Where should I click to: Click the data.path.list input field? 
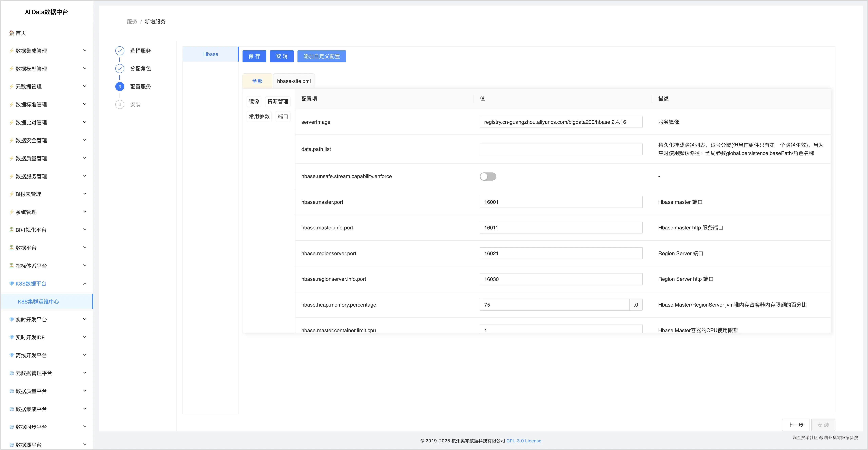pos(561,149)
